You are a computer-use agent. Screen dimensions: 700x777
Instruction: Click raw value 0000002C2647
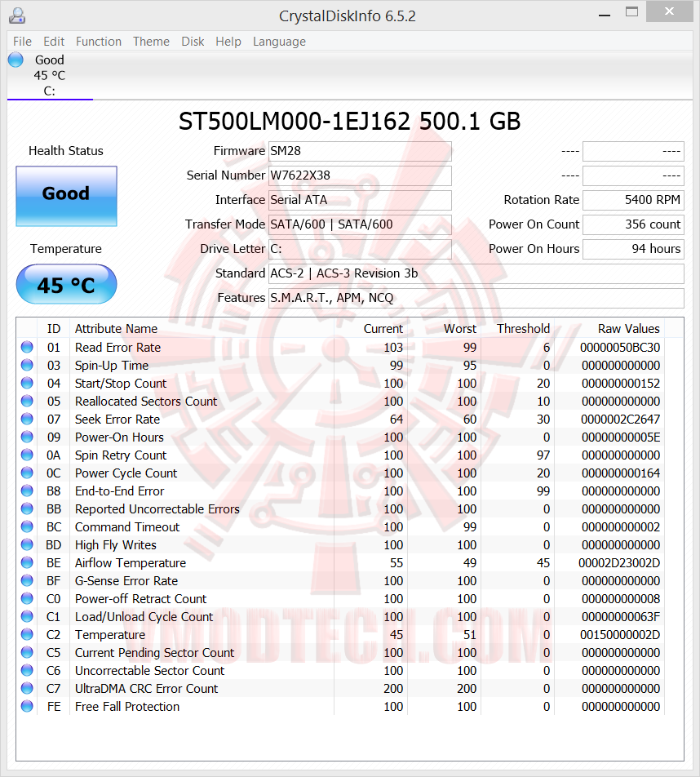click(620, 420)
